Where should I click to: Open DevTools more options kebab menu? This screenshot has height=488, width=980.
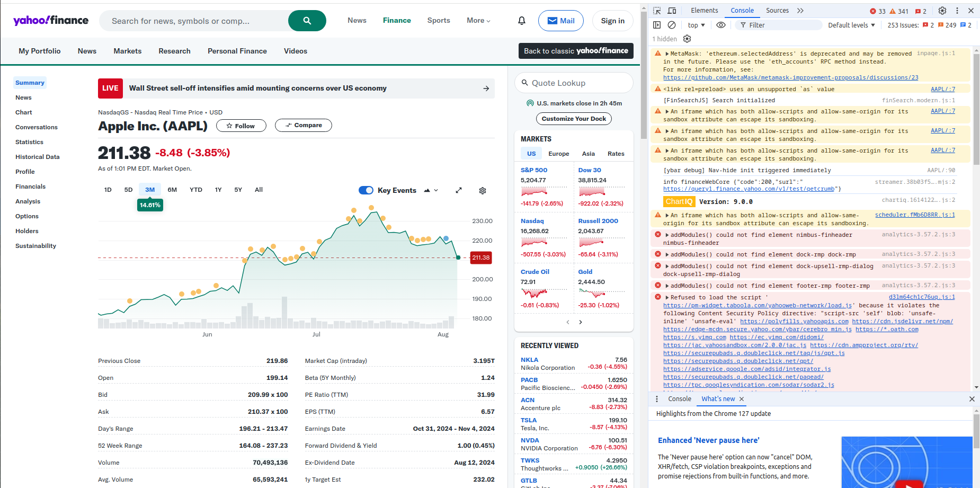point(957,11)
